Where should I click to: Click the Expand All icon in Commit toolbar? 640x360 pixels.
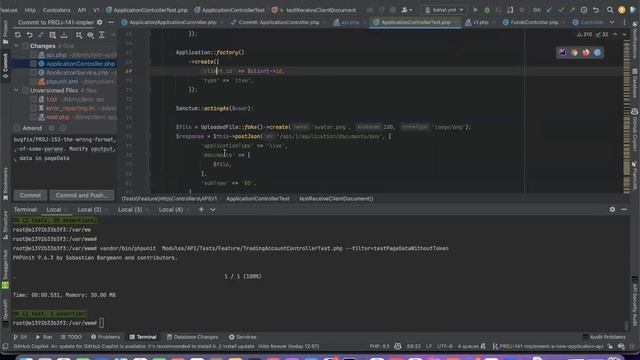(x=102, y=35)
